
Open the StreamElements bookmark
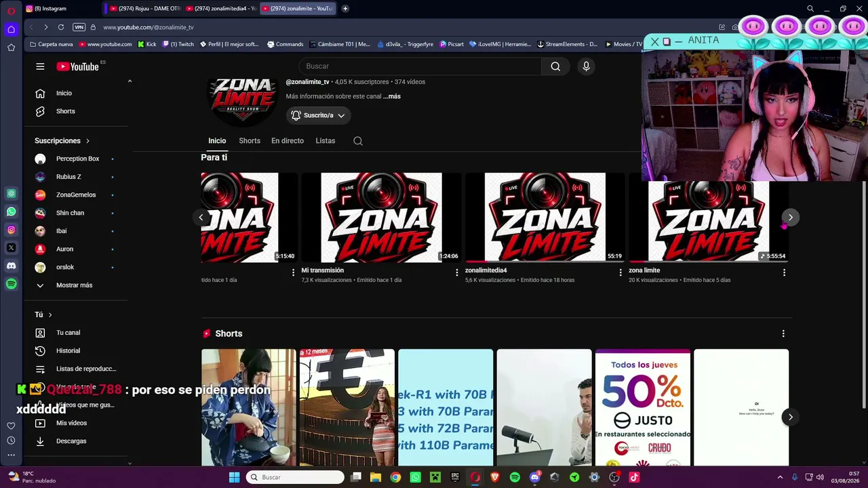pyautogui.click(x=567, y=44)
